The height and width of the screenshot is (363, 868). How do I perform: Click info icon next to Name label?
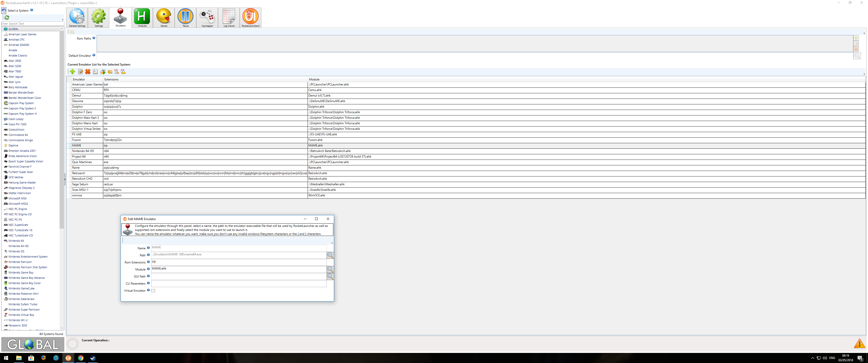[148, 248]
